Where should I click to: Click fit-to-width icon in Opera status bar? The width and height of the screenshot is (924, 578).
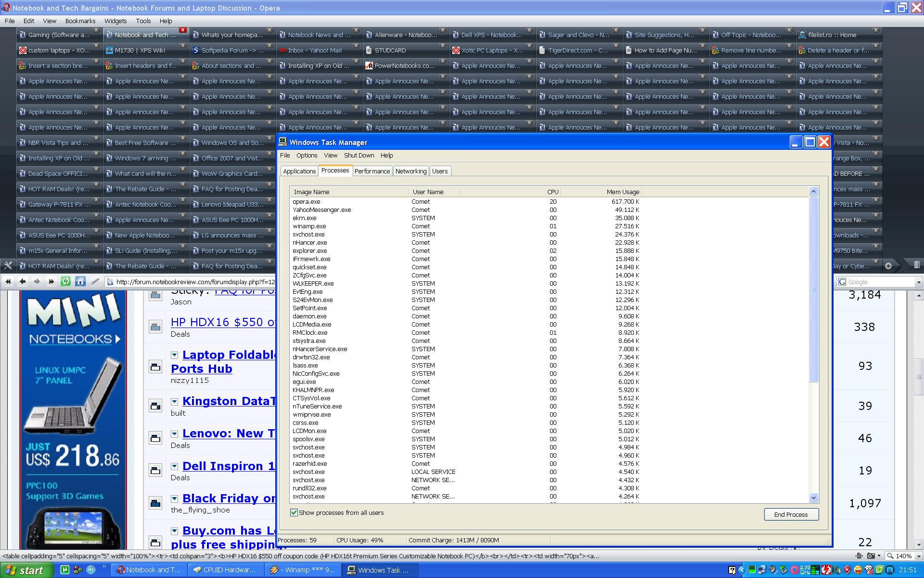[x=860, y=556]
